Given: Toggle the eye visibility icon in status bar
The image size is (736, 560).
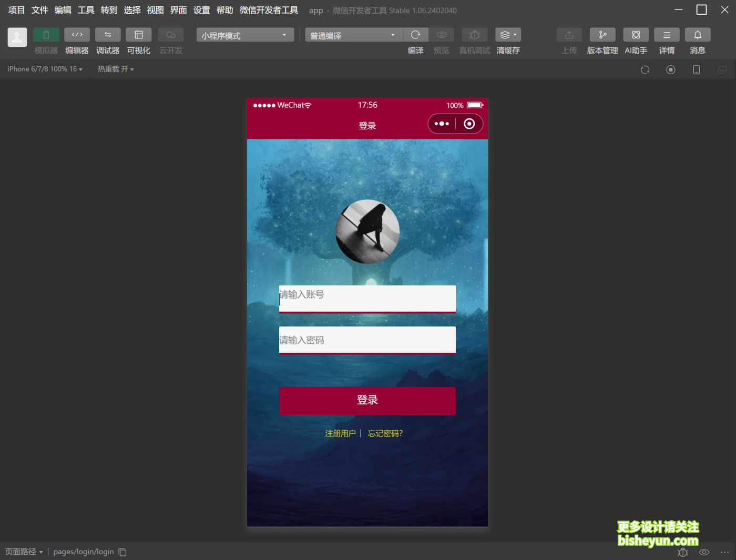Looking at the screenshot, I should coord(703,552).
